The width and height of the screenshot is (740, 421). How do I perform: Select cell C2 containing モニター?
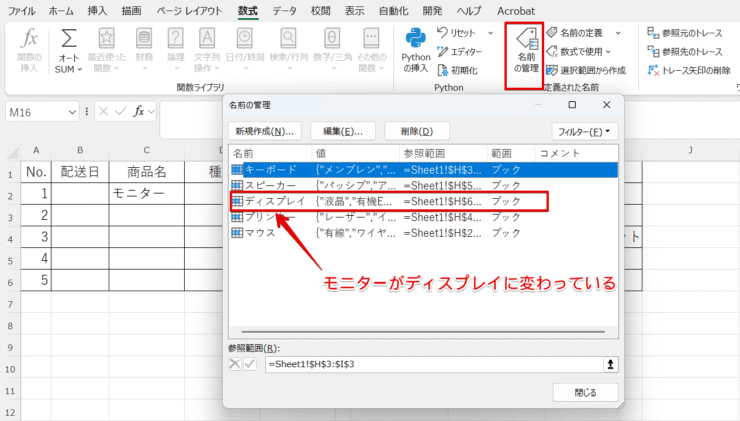click(x=146, y=194)
